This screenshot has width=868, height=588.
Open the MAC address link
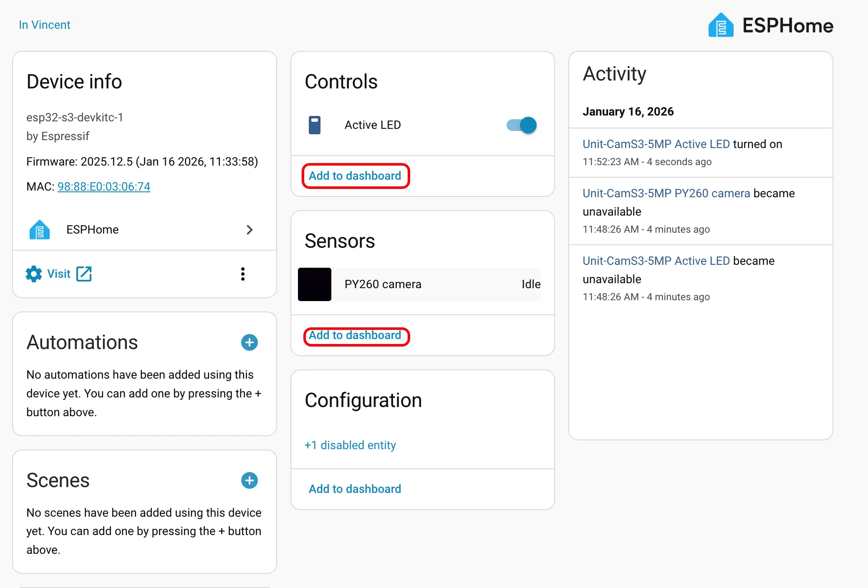tap(104, 186)
